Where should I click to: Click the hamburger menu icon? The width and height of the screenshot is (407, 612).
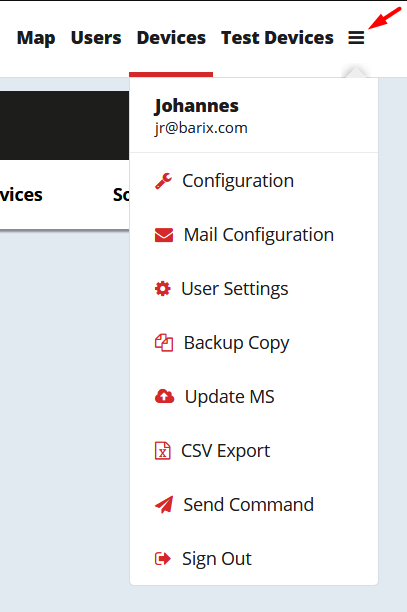(x=356, y=38)
